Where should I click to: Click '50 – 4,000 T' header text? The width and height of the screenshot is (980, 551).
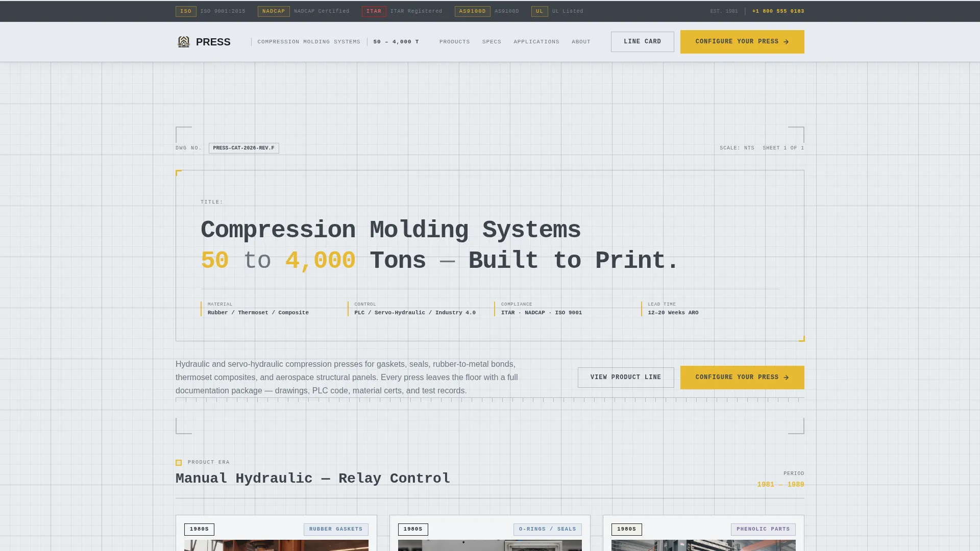tap(396, 42)
